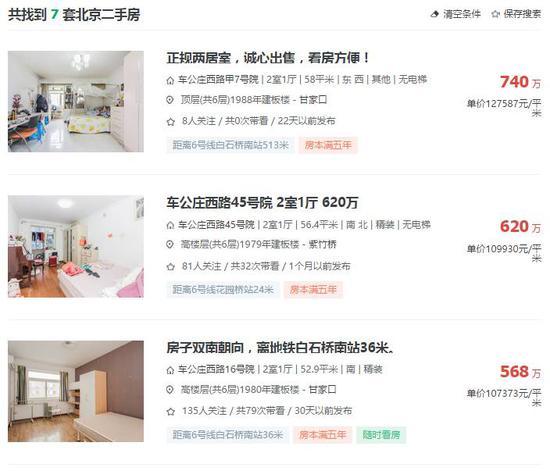The height and width of the screenshot is (471, 550).
Task: Click the star icon beside 保存搜索
Action: (x=495, y=14)
